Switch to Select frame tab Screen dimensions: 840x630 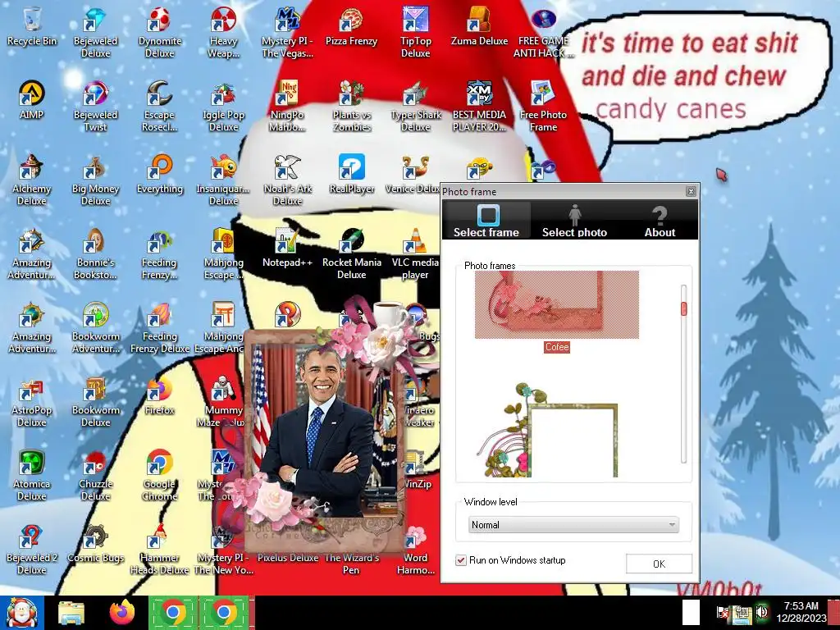click(486, 220)
